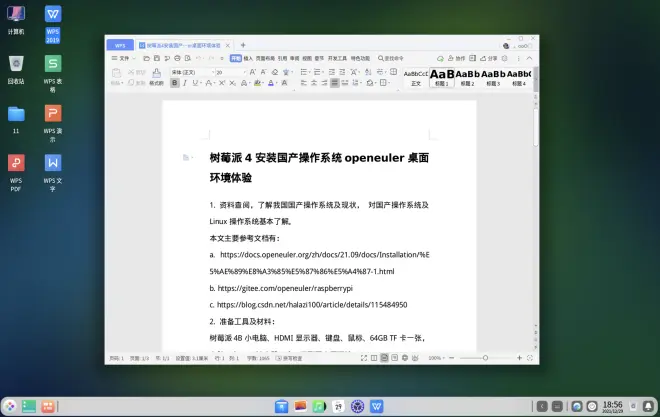Align text left
Screen dimensions: 660x417
pos(304,83)
